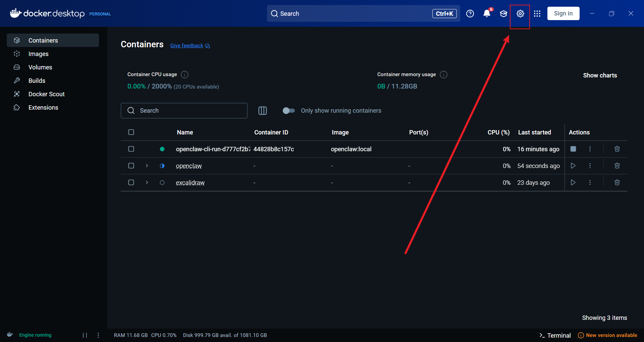
Task: Click CPU usage info icon
Action: coord(184,74)
